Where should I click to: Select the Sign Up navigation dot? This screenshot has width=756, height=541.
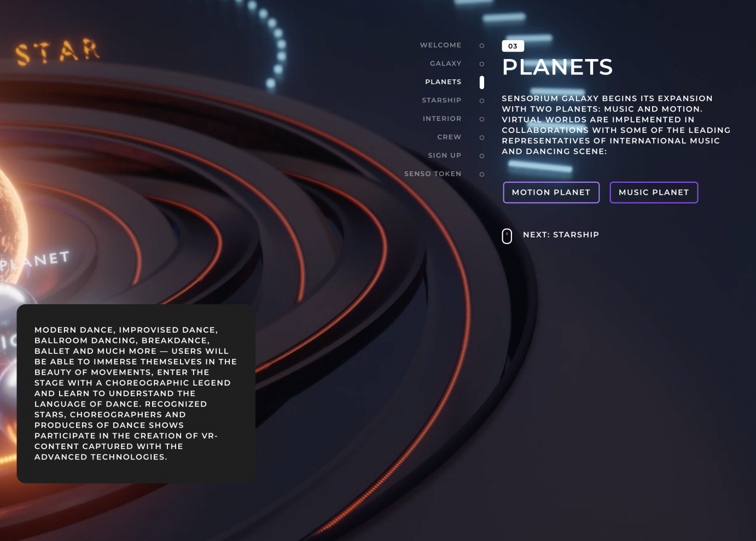pyautogui.click(x=481, y=156)
